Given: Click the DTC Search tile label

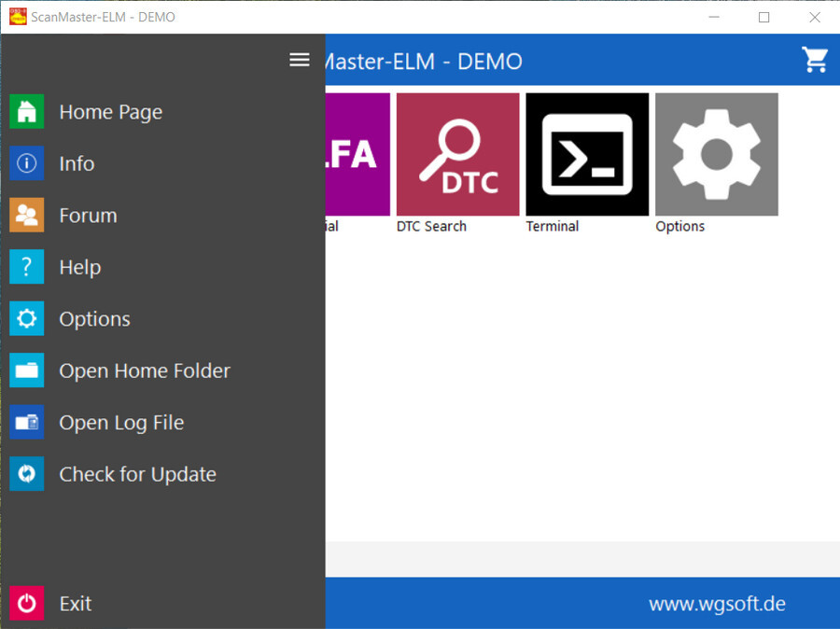Looking at the screenshot, I should coord(431,227).
